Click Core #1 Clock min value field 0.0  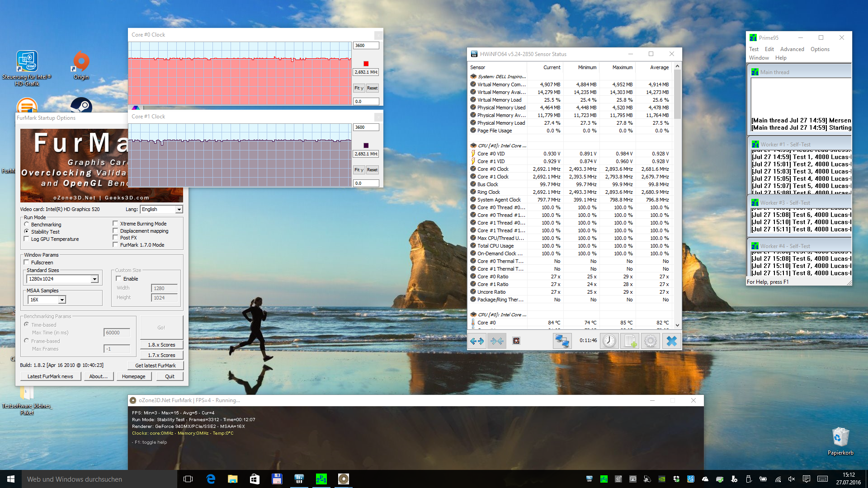[x=366, y=183]
